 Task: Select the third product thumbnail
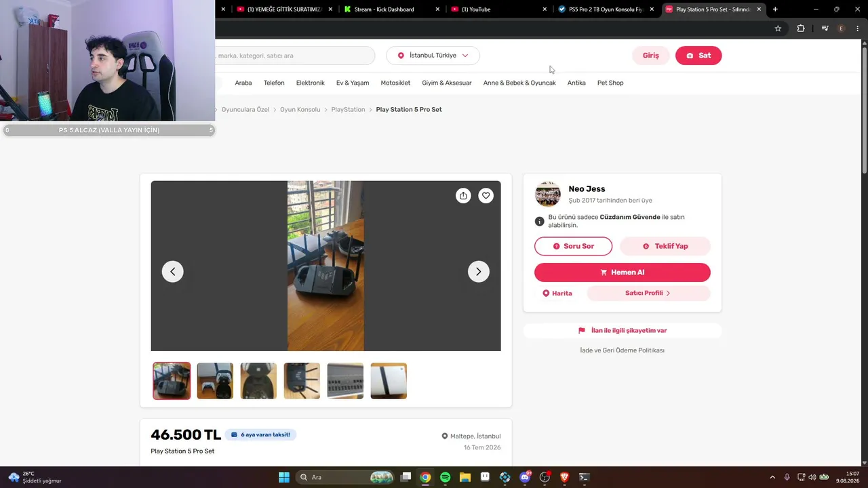point(258,381)
